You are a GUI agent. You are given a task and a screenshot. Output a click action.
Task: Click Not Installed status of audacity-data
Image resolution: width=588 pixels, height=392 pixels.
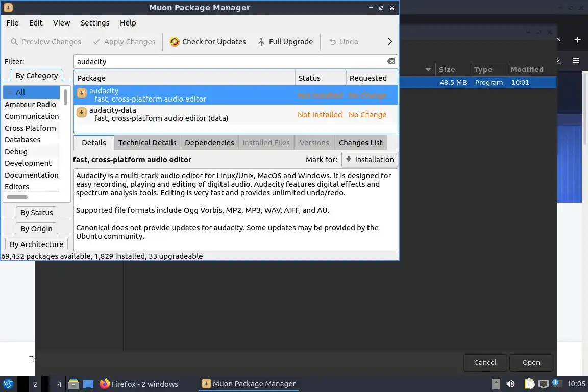(x=320, y=115)
